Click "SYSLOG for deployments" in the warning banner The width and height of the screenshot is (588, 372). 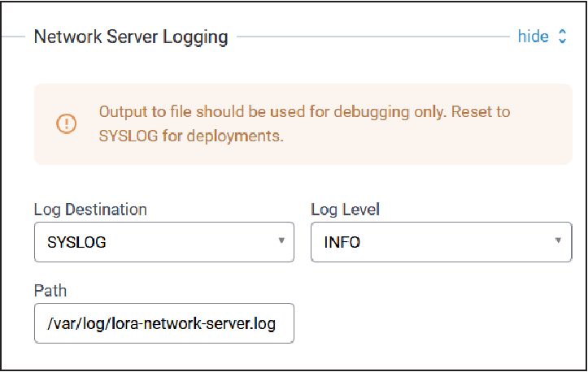point(191,136)
